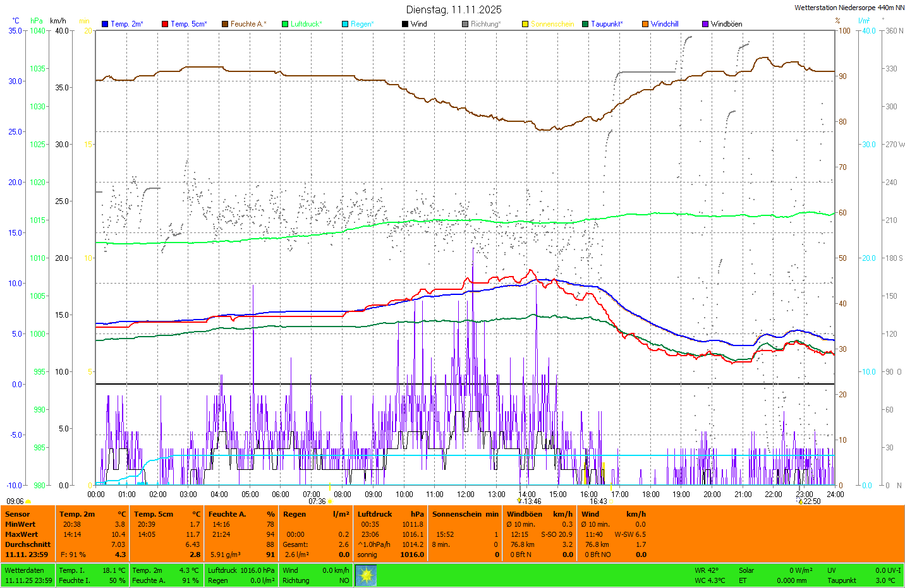Viewport: 905px width, 588px height.
Task: Click the blue Temp. 2m legend square
Action: coord(105,24)
